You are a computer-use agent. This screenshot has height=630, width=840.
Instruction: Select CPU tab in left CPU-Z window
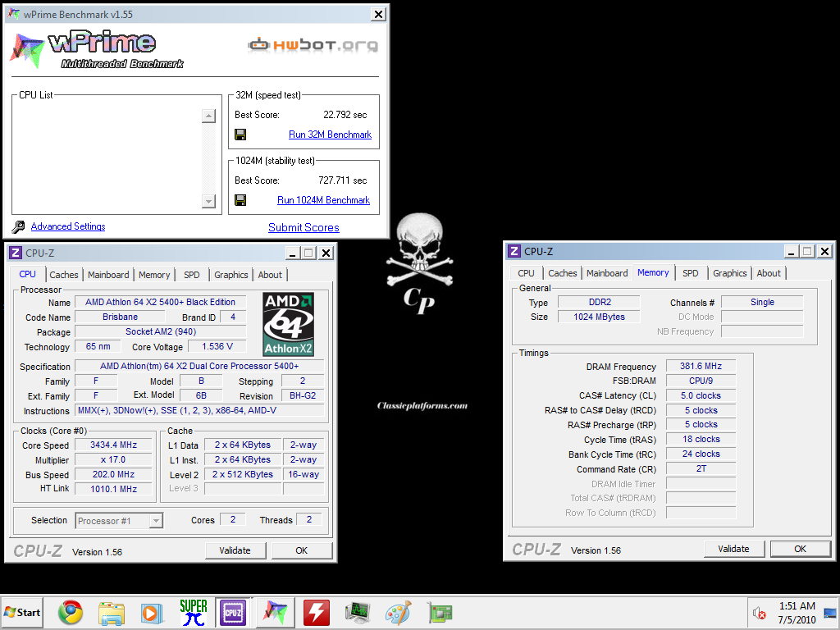(x=27, y=274)
